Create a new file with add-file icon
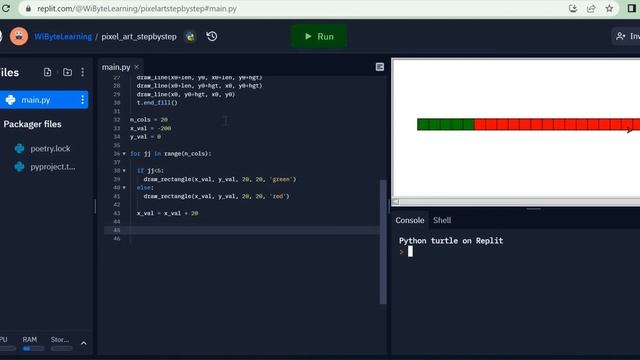Viewport: 640px width, 360px height. 47,72
